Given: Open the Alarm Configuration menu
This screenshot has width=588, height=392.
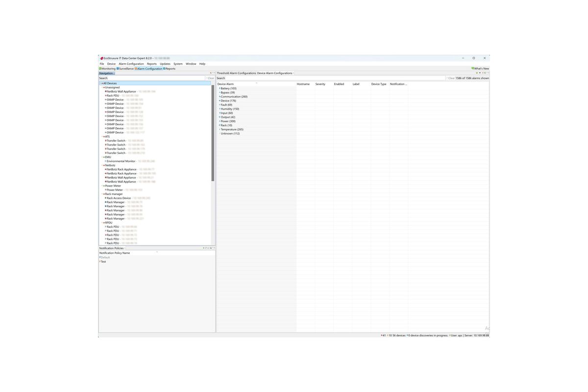Looking at the screenshot, I should coord(131,64).
